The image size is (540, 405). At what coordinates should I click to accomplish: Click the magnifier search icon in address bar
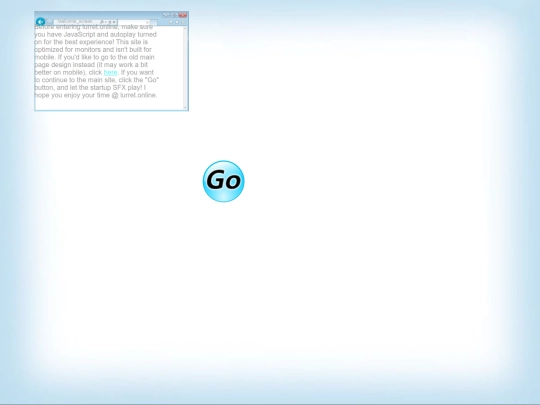click(x=102, y=22)
